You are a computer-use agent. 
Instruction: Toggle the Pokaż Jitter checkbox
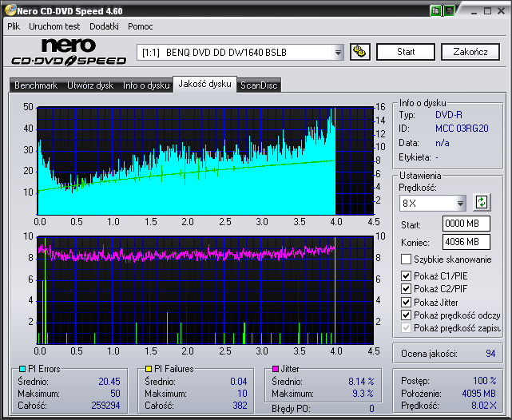coord(406,302)
